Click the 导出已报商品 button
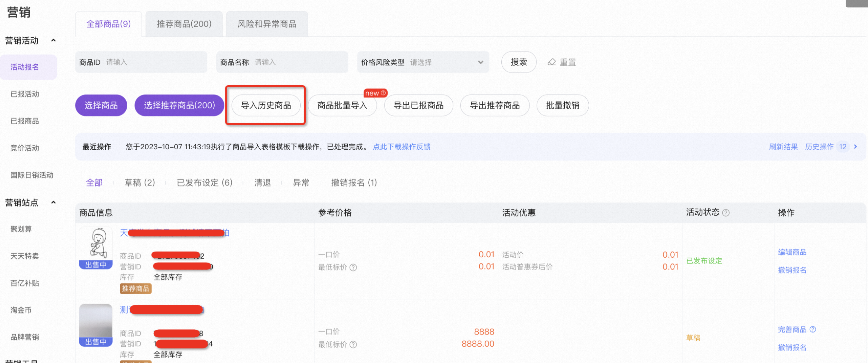The height and width of the screenshot is (363, 868). [418, 105]
